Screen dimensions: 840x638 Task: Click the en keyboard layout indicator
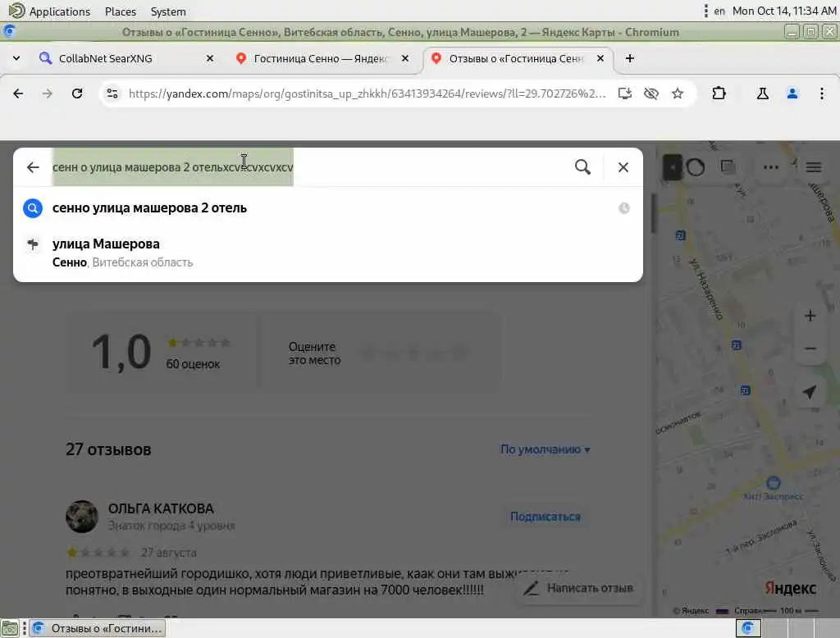click(x=719, y=11)
